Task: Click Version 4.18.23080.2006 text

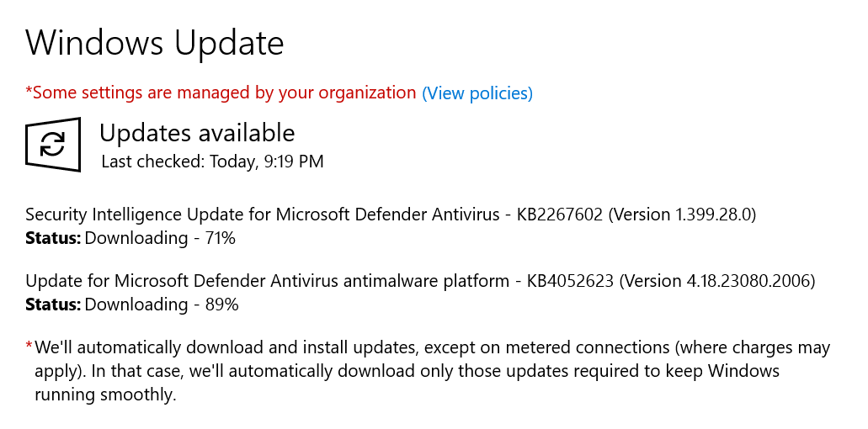Action: coord(717,281)
